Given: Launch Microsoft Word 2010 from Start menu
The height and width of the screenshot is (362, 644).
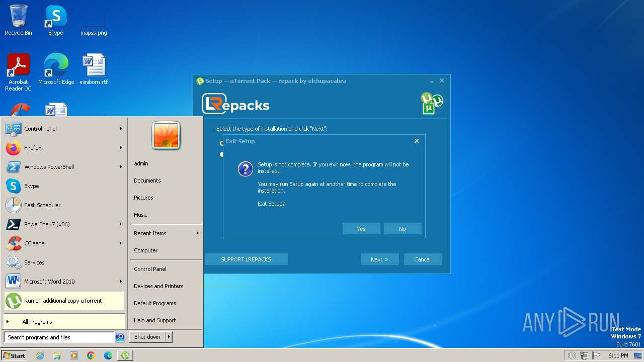Looking at the screenshot, I should coord(64,282).
